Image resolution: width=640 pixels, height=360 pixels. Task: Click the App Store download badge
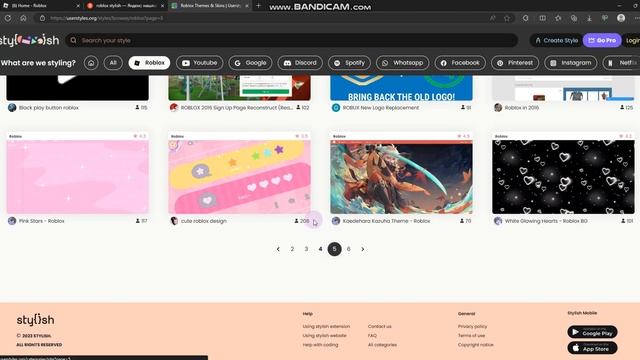point(592,348)
